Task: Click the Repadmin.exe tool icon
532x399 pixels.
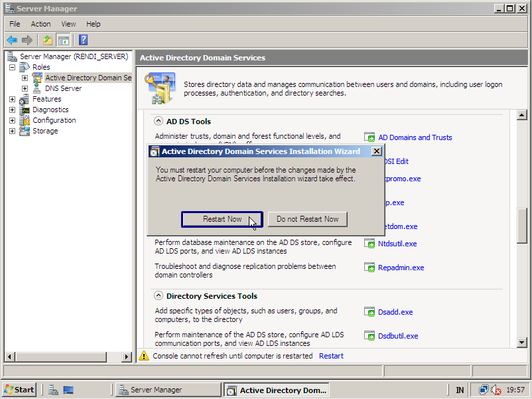Action: click(370, 268)
